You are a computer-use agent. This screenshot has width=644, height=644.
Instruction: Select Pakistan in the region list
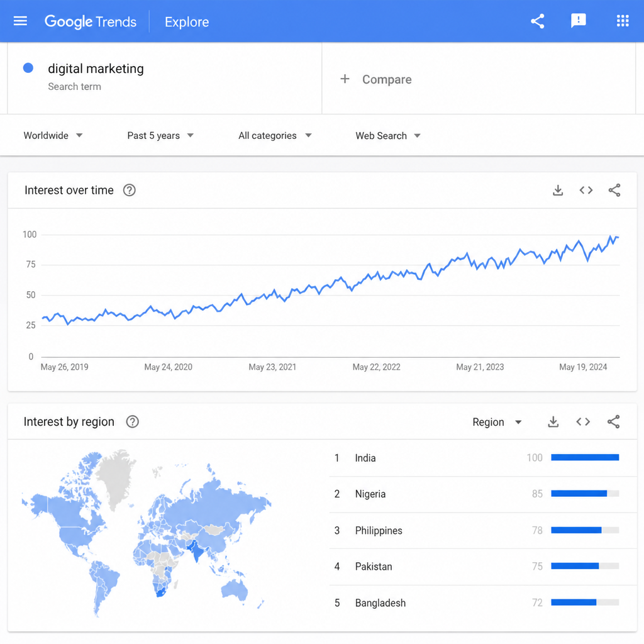coord(482,567)
